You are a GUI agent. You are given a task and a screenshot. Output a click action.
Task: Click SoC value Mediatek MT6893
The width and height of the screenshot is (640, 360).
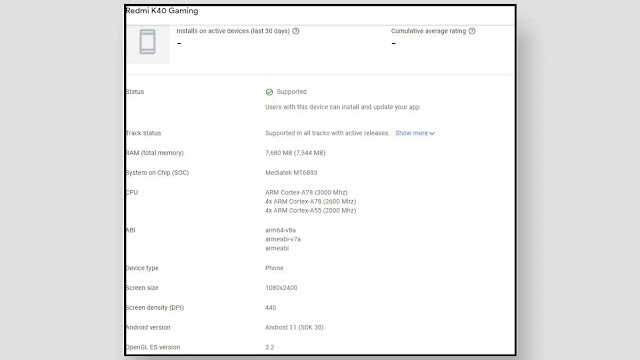291,173
